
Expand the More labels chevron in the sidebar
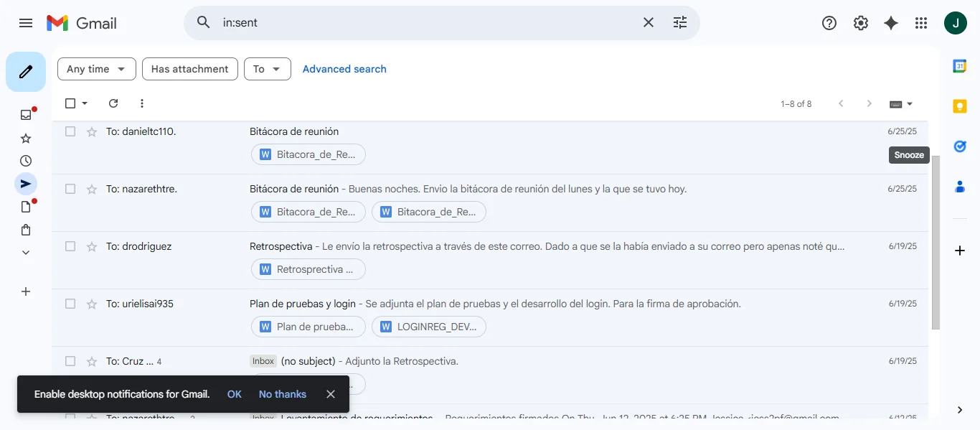pyautogui.click(x=25, y=252)
